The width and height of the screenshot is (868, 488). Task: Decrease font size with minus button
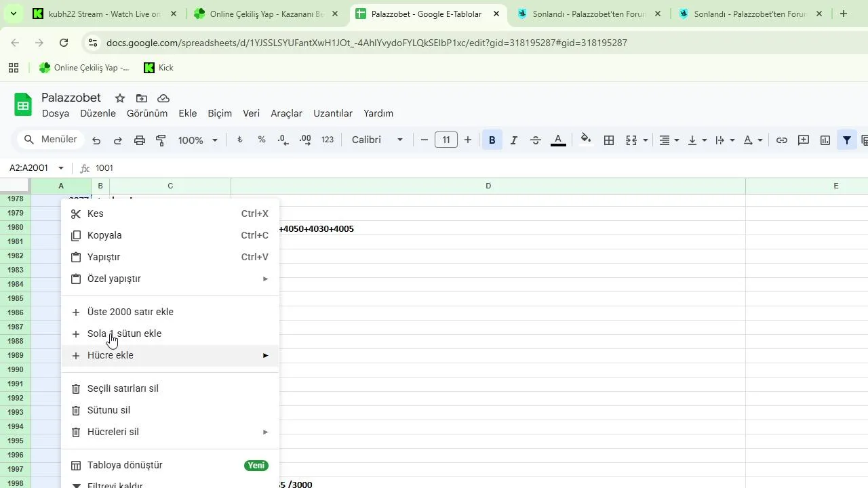[x=425, y=140]
